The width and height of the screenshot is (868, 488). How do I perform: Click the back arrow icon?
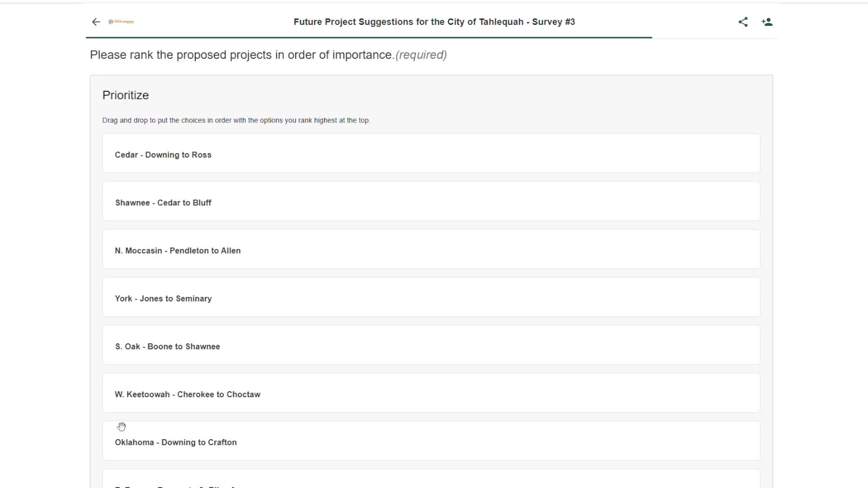(x=96, y=22)
